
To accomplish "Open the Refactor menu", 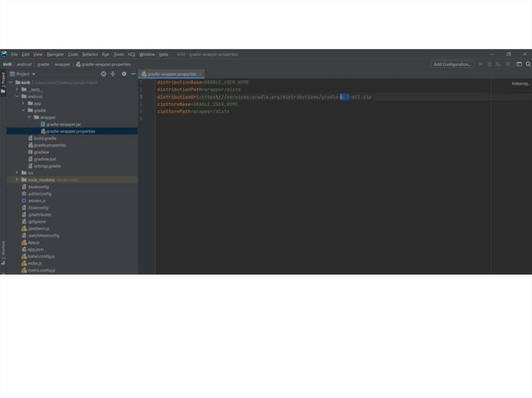I will [x=90, y=54].
